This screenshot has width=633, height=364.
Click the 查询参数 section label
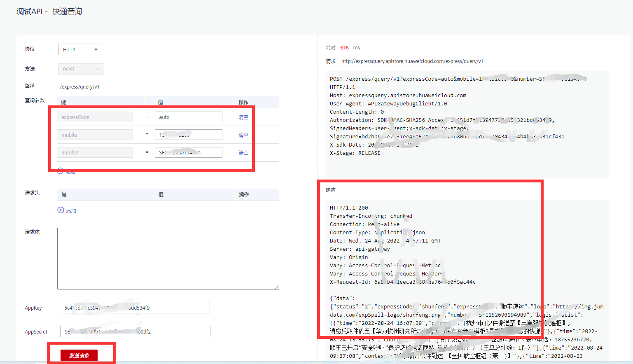coord(35,100)
